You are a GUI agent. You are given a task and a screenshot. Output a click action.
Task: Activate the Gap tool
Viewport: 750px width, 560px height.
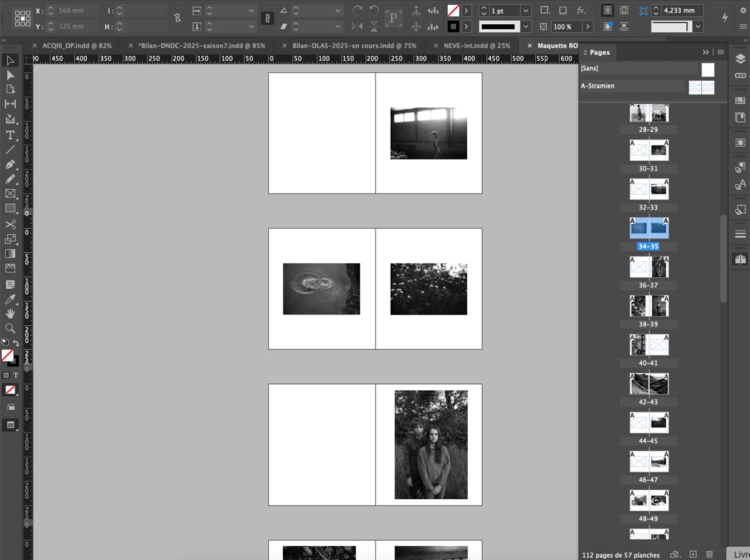click(x=10, y=104)
